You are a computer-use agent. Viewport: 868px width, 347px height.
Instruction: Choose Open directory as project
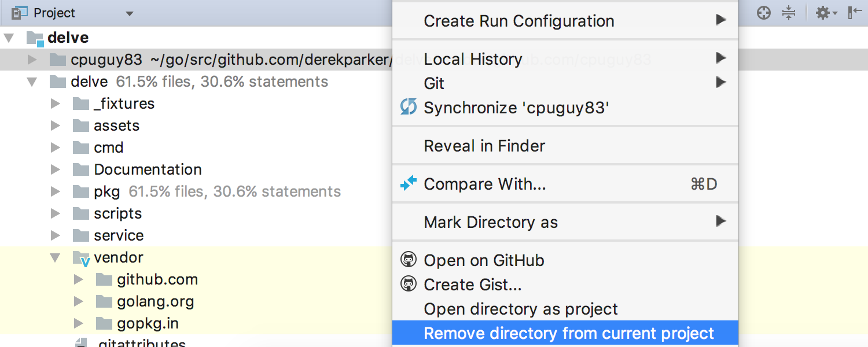565,309
